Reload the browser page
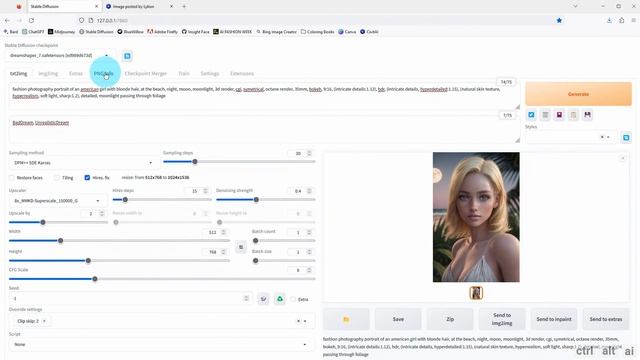 [31, 20]
